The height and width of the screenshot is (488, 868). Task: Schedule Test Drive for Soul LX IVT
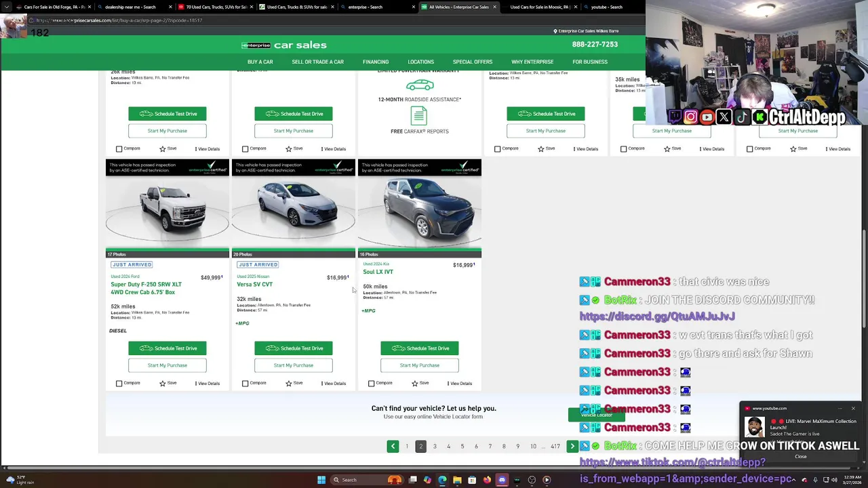point(420,348)
